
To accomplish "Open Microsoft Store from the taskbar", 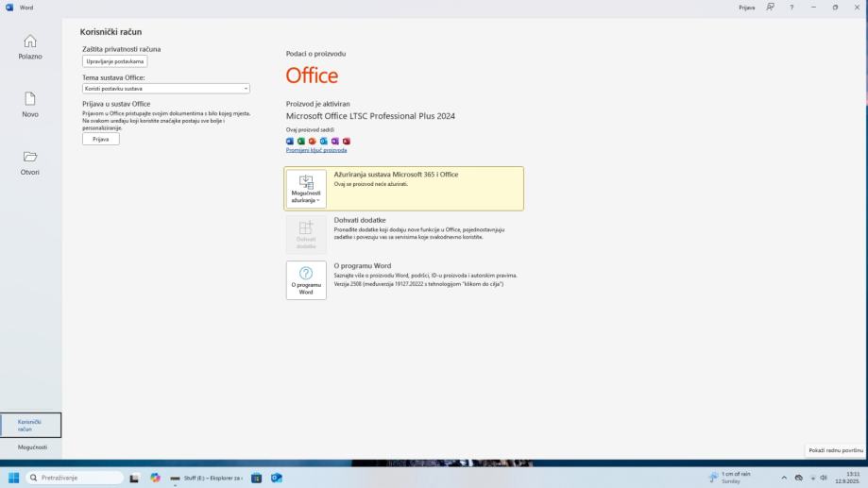I will point(256,478).
